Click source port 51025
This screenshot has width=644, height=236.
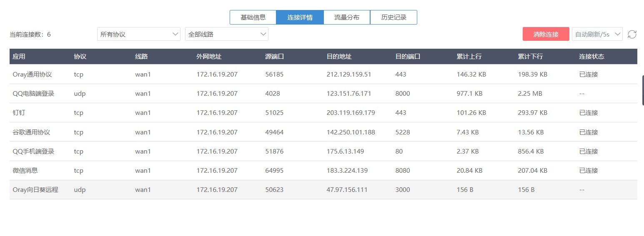[274, 113]
